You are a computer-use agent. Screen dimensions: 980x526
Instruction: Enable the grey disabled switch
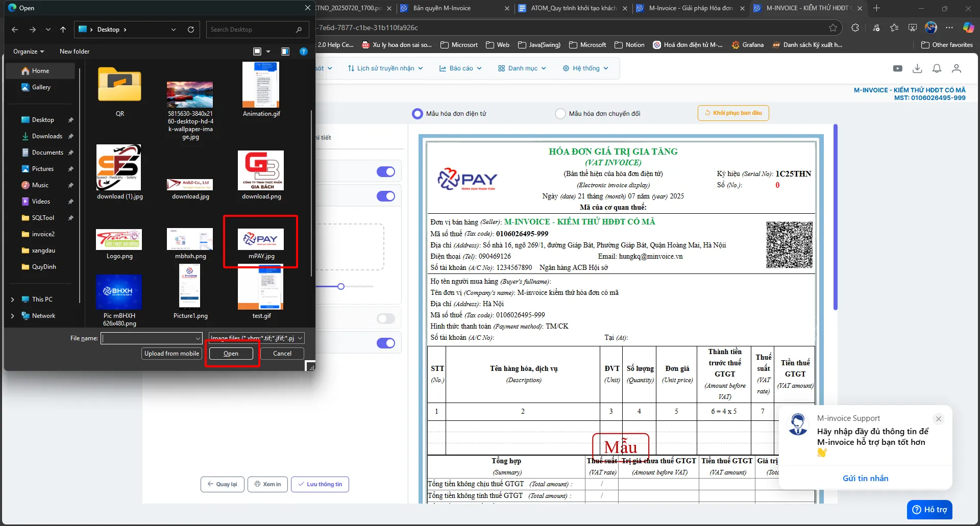(x=386, y=319)
